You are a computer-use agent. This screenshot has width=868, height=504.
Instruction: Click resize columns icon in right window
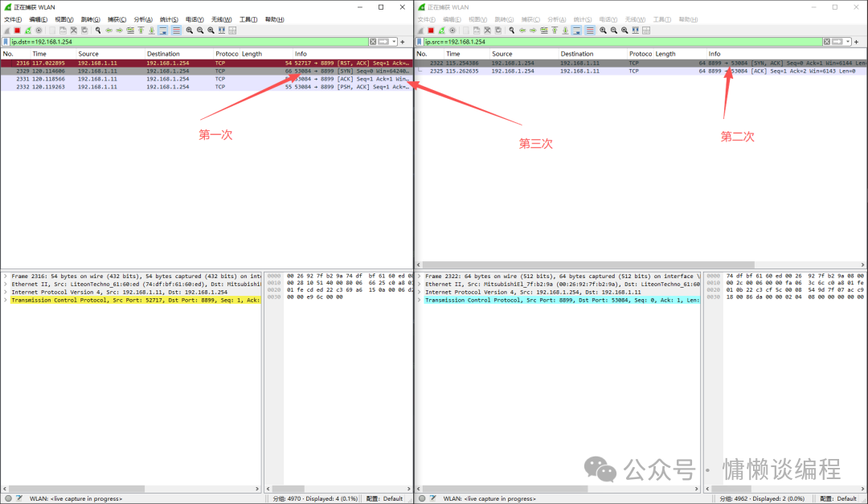click(x=635, y=31)
